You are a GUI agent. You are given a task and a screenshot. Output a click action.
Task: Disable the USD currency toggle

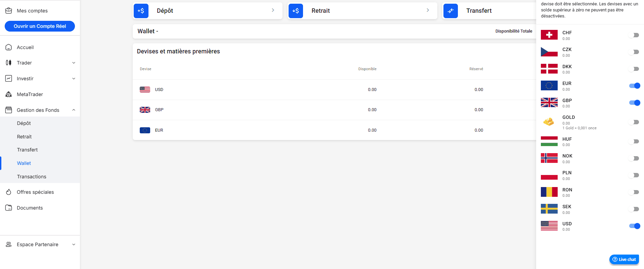click(x=635, y=226)
